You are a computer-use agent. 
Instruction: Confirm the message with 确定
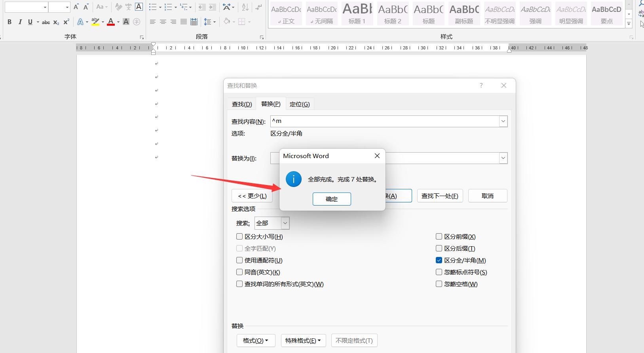pyautogui.click(x=332, y=199)
